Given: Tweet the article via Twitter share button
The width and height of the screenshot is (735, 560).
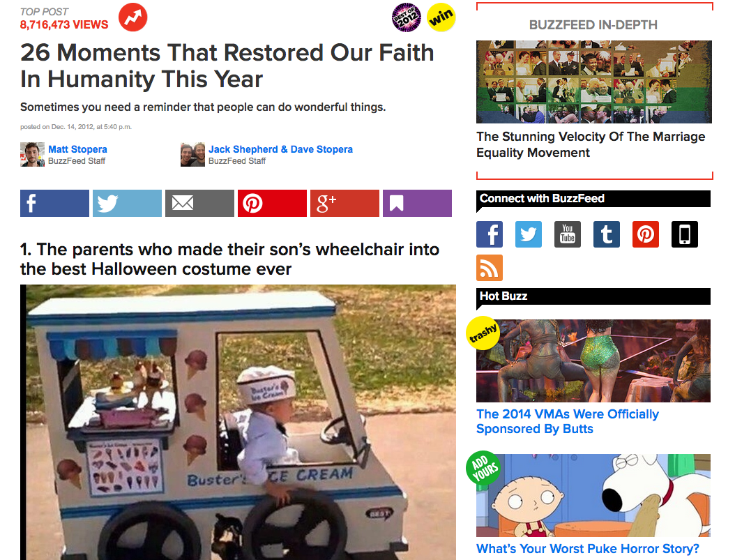Looking at the screenshot, I should 127,203.
